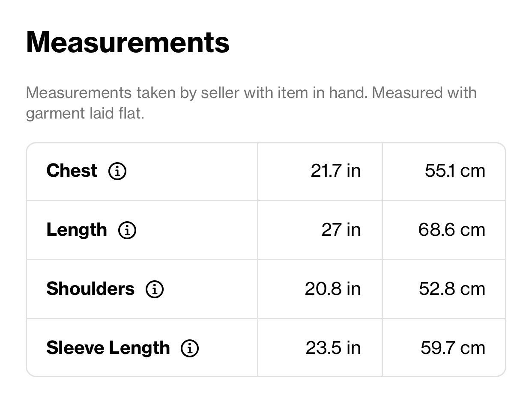Select the 59.7 cm sleeve length value
The width and height of the screenshot is (532, 413).
[453, 348]
